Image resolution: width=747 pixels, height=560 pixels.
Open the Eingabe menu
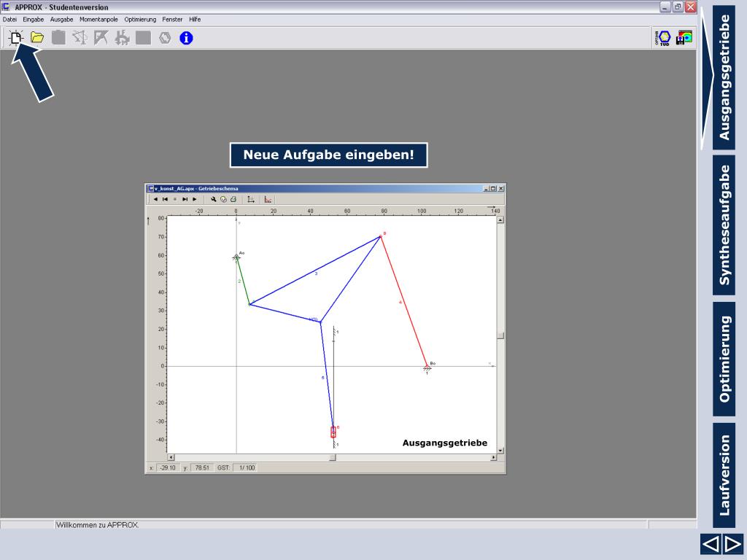click(x=34, y=20)
